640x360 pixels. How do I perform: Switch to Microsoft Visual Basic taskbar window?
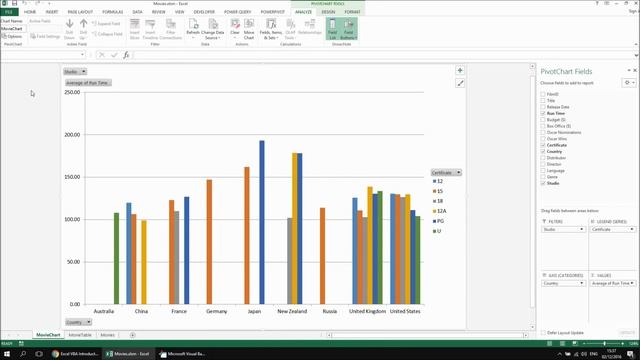182,354
